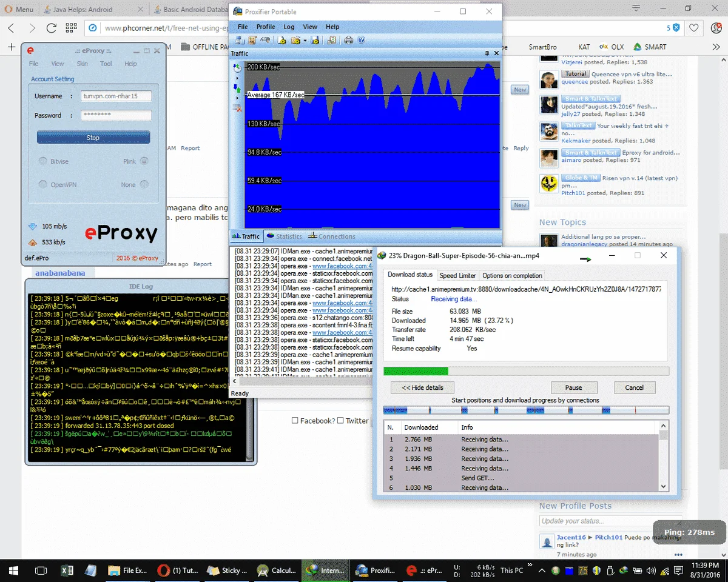Open dropdown arrow beside Proxifier open profile icon
This screenshot has width=728, height=582.
[x=305, y=41]
